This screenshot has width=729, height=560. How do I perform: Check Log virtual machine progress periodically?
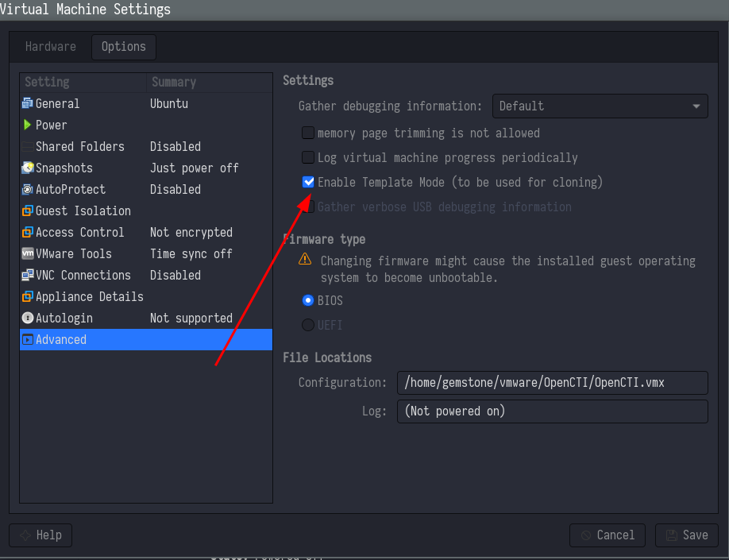click(x=308, y=157)
